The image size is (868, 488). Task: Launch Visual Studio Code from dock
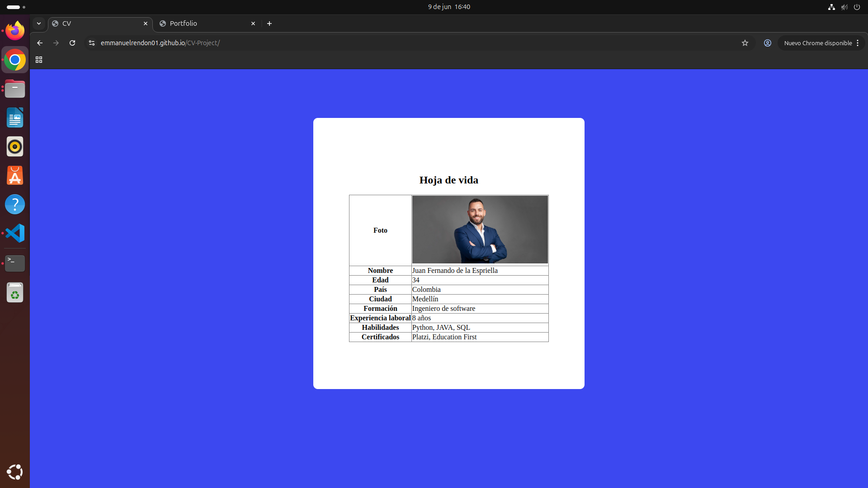click(15, 233)
